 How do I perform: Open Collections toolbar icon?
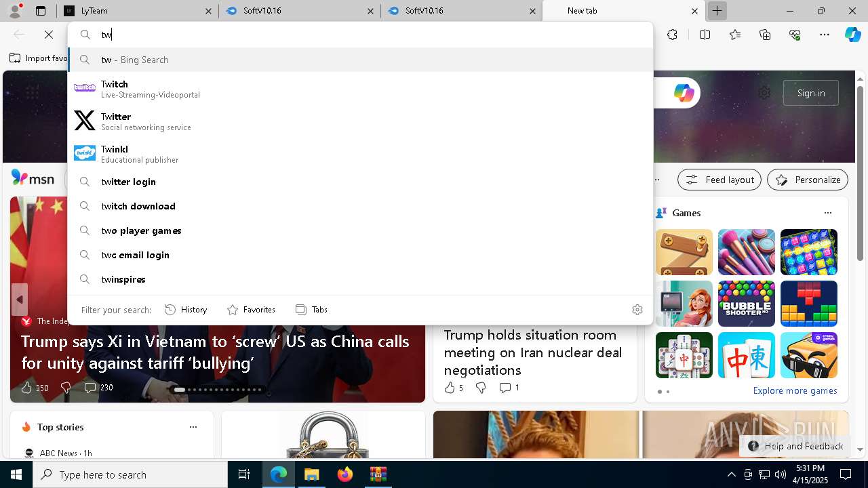point(765,35)
